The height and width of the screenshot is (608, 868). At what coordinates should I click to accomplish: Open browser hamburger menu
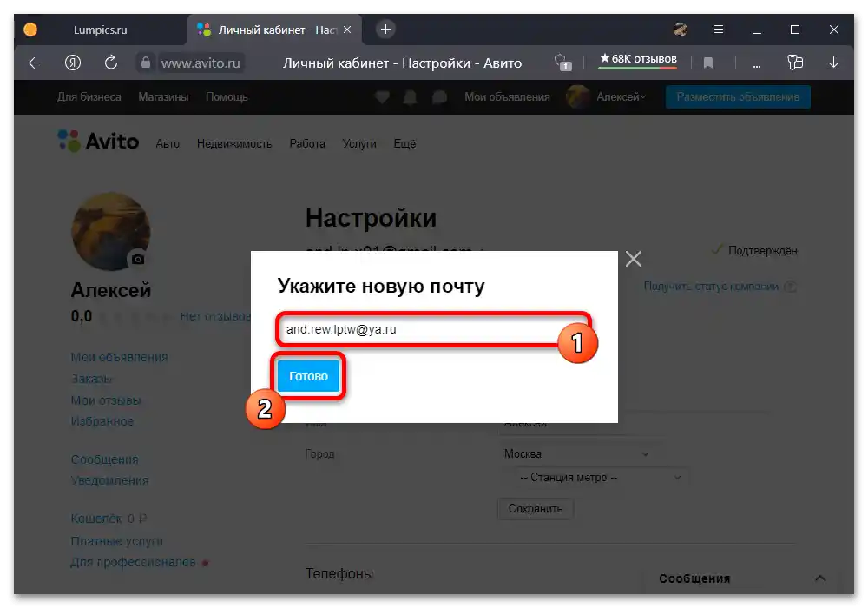click(719, 30)
